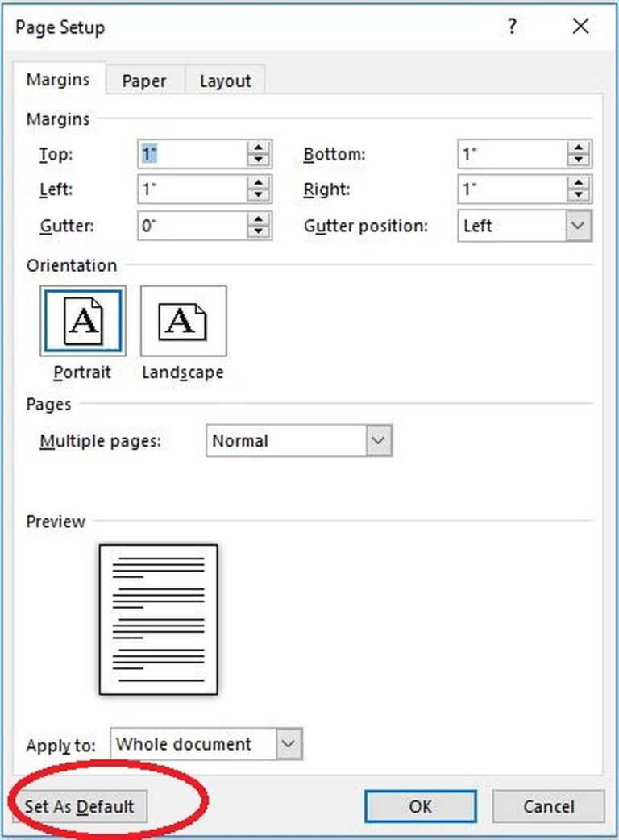Decrease the Right margin with down arrow
The width and height of the screenshot is (619, 840).
tap(579, 196)
